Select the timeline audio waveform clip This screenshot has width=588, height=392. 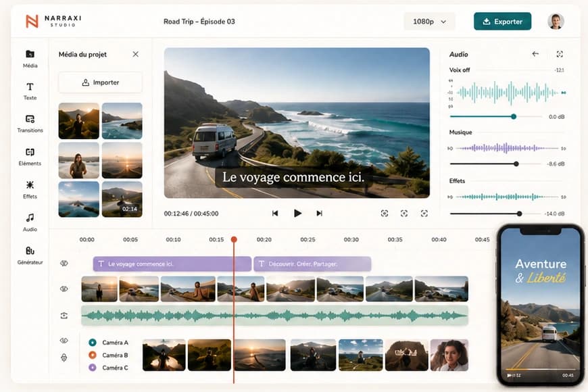[x=274, y=316]
